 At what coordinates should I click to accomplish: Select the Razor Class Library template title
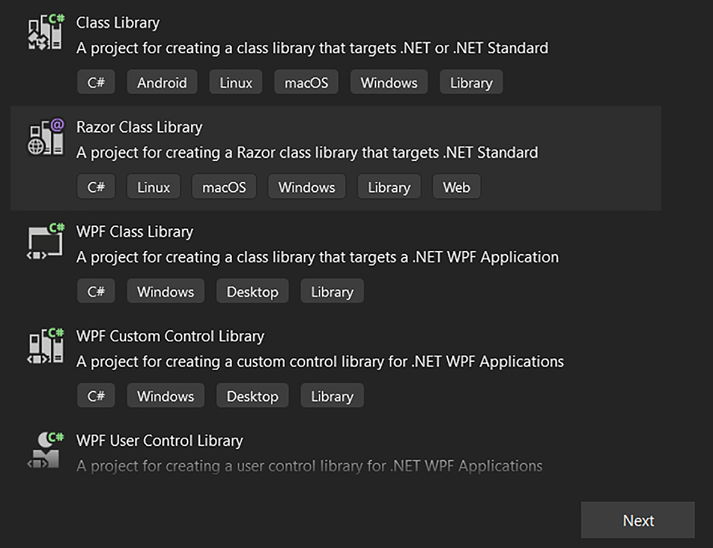click(x=139, y=127)
